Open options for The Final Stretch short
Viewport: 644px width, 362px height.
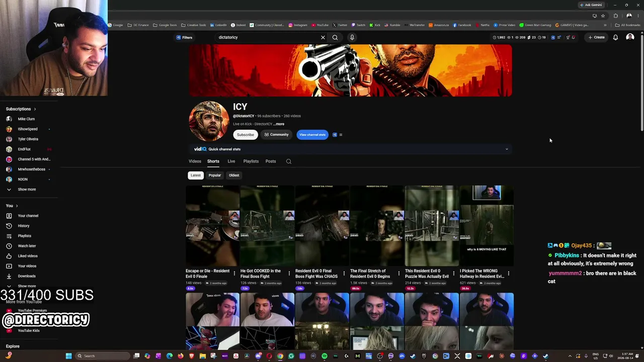(399, 274)
